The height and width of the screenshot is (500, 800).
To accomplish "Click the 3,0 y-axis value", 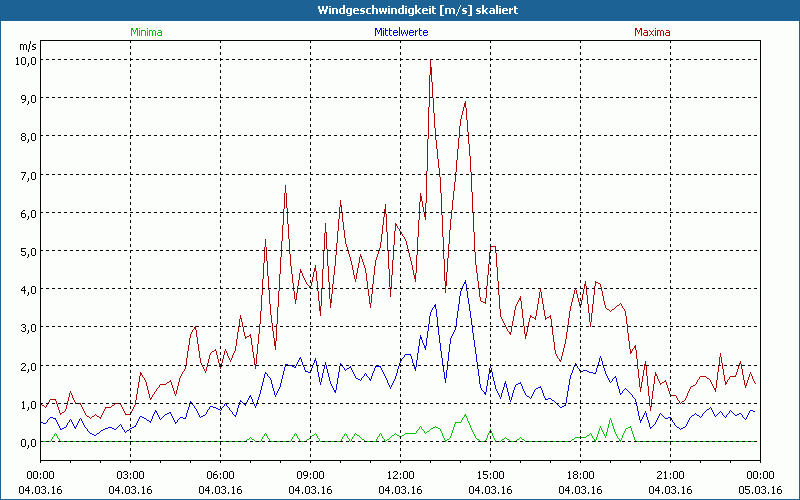I will (29, 328).
